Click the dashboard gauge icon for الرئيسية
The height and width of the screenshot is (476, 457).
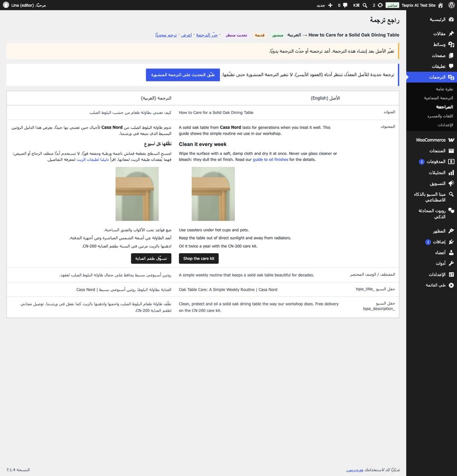[451, 20]
